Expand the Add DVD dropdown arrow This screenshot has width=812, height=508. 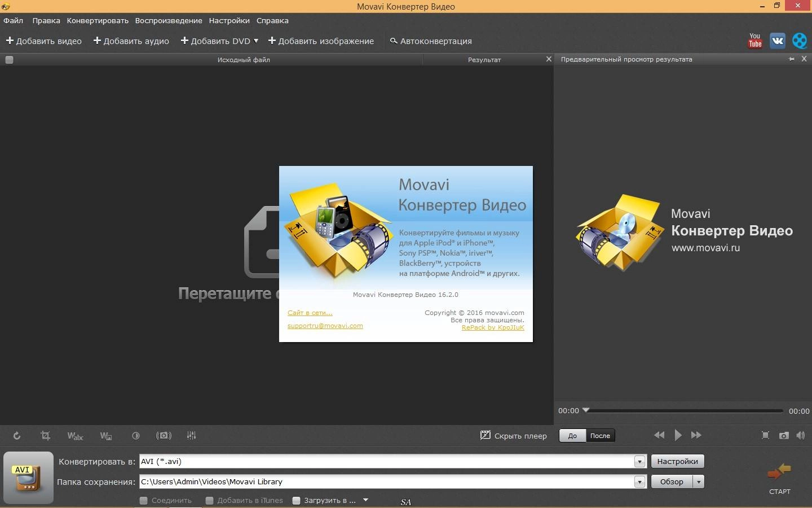pos(256,41)
